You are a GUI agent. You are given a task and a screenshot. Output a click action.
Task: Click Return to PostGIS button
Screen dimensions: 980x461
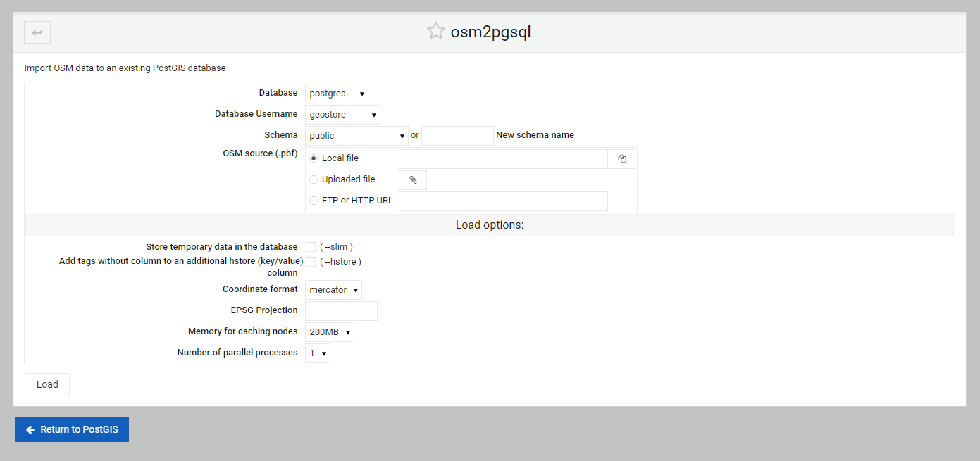72,430
